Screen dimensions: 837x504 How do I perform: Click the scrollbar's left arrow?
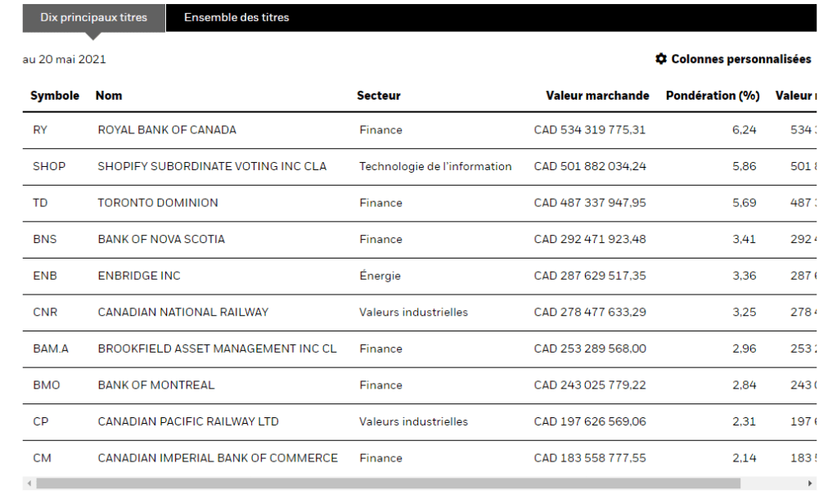(29, 484)
